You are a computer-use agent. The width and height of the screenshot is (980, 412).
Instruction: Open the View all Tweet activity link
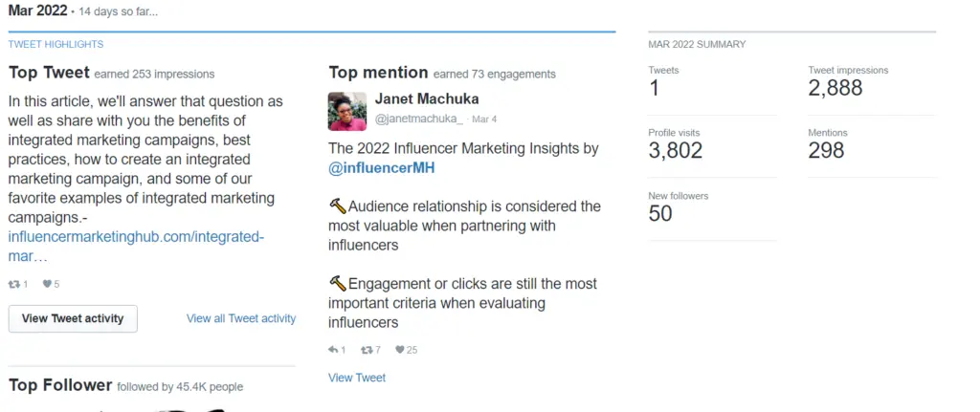241,318
